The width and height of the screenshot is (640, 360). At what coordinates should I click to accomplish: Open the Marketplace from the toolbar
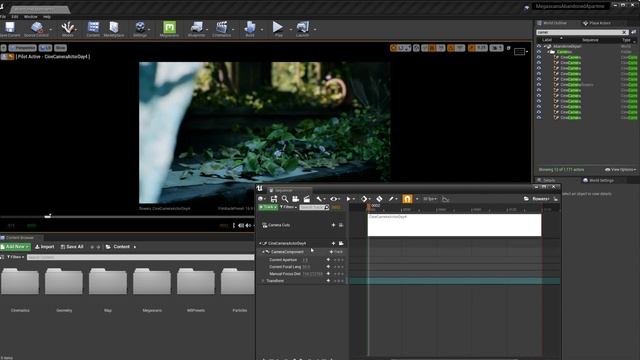(114, 28)
